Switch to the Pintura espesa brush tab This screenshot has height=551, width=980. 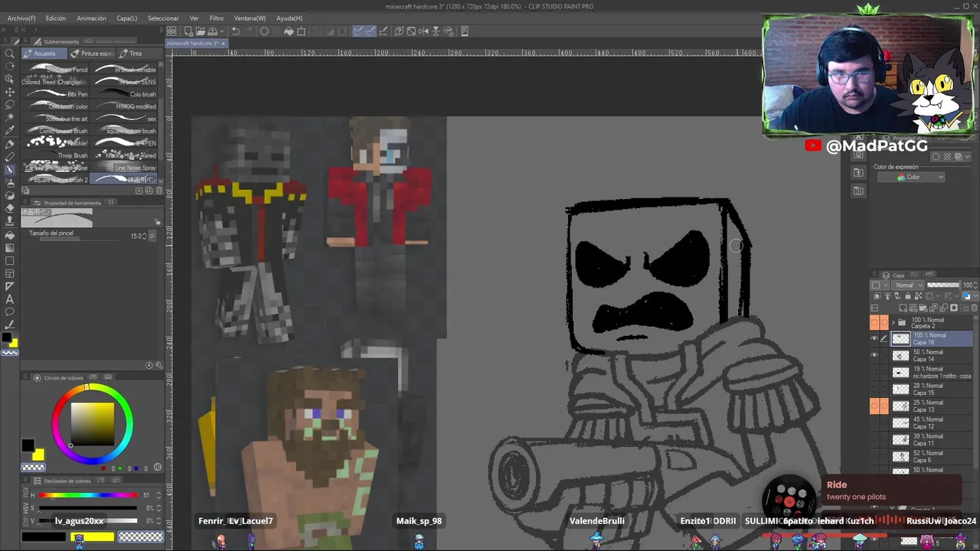click(92, 54)
